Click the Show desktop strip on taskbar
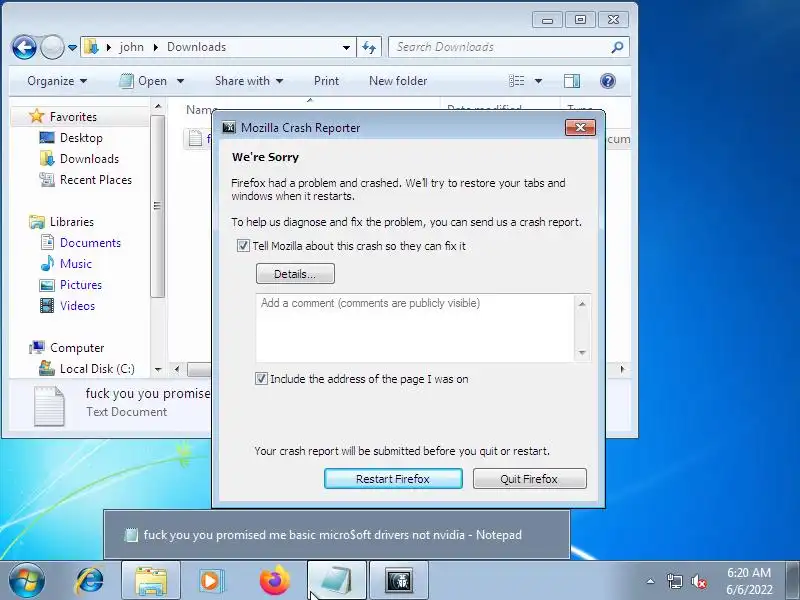The height and width of the screenshot is (600, 800). 793,581
